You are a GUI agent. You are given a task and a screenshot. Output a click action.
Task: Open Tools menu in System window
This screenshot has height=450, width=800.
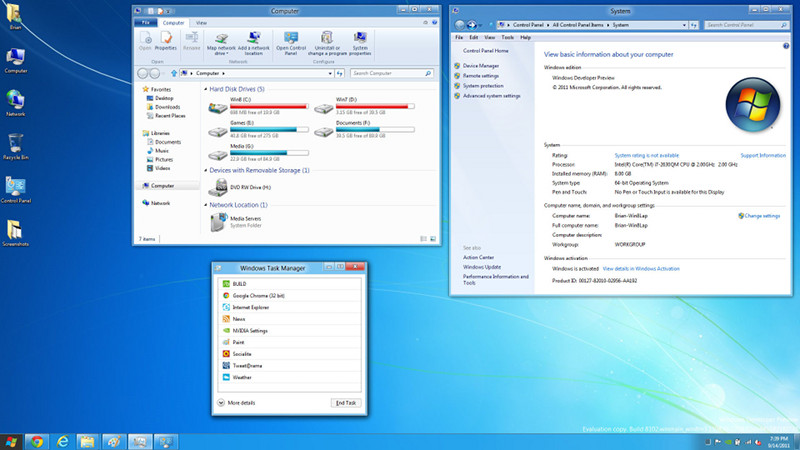pos(507,37)
